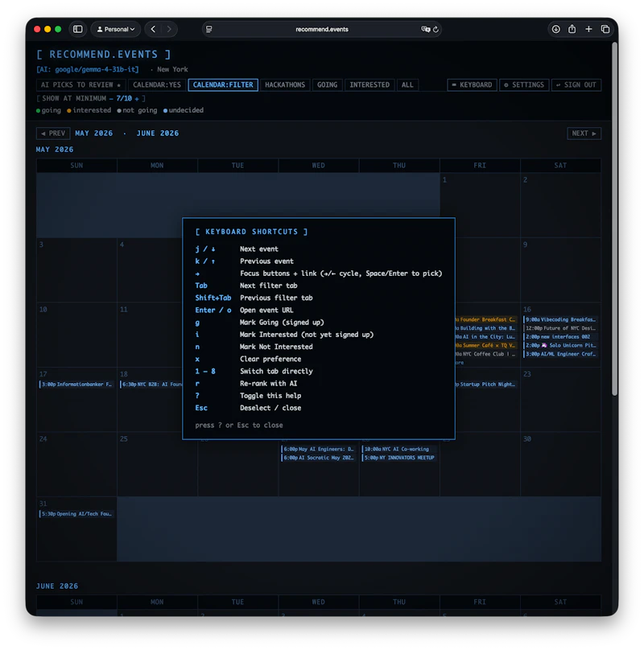
Task: Open the 12:00p Future of NYC Design event
Action: 560,328
